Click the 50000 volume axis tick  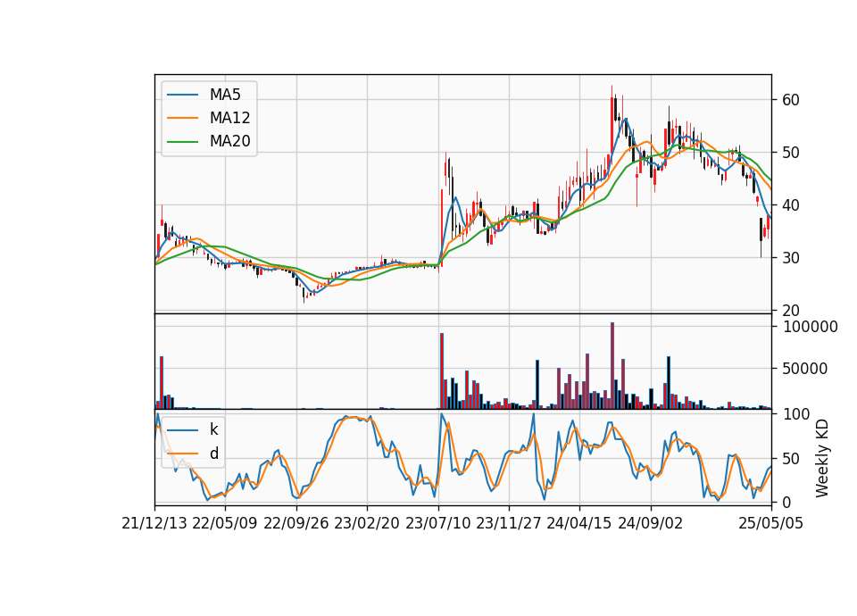coord(805,369)
